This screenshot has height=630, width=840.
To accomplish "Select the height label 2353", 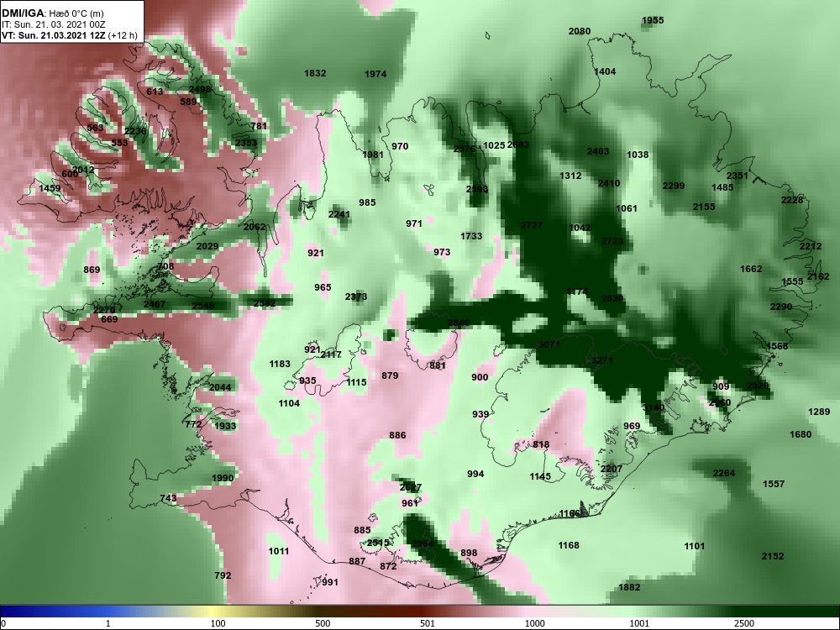I will click(246, 143).
